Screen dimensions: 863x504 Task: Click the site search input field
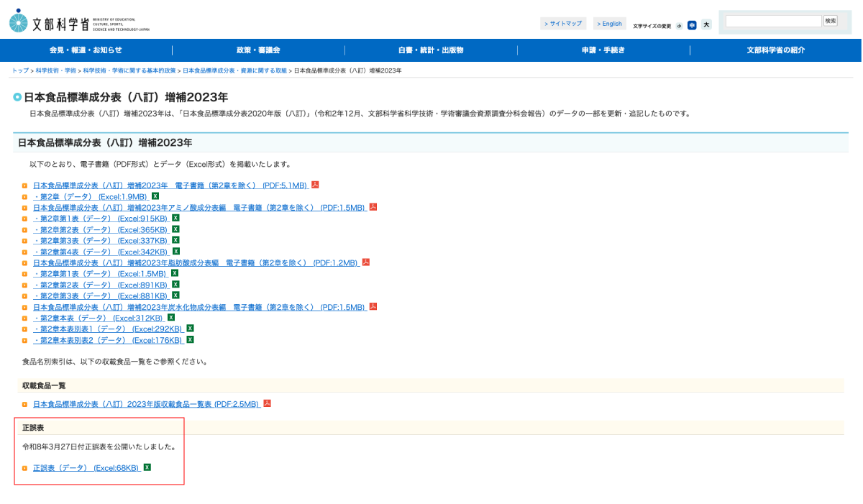(773, 22)
